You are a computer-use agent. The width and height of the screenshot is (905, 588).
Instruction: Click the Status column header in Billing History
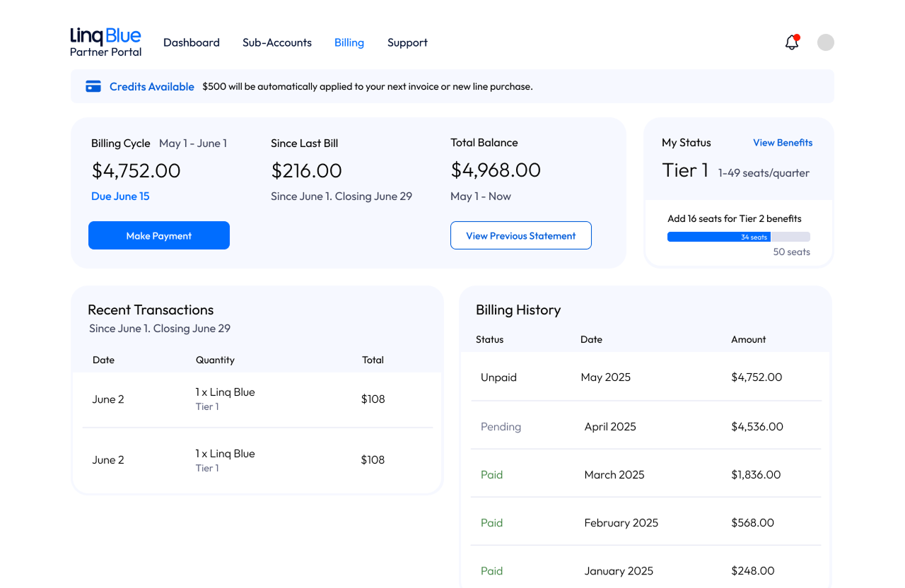click(489, 339)
